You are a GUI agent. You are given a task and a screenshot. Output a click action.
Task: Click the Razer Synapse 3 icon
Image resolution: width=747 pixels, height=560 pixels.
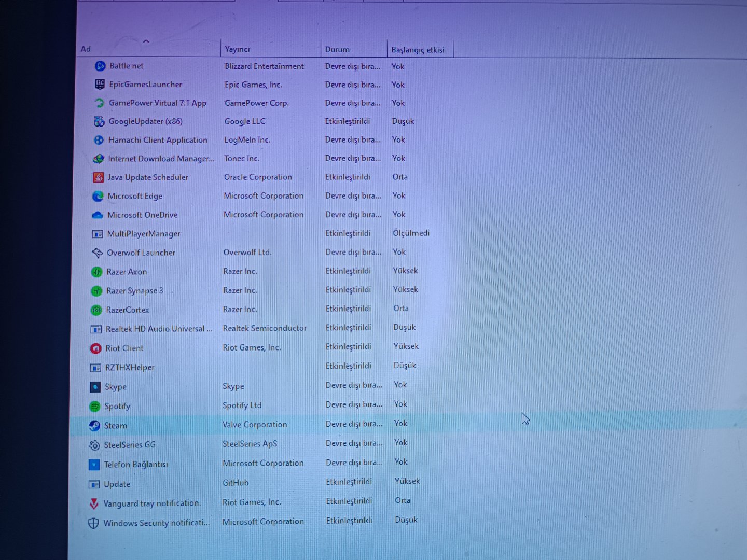96,291
